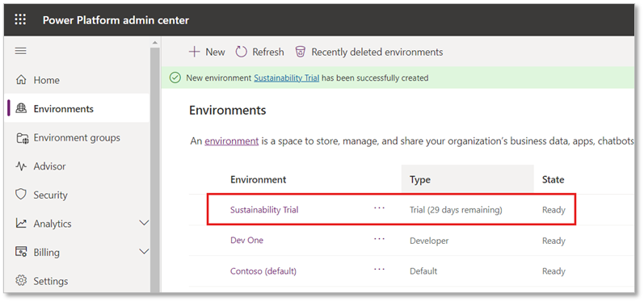644x302 pixels.
Task: Sort by Environment column header
Action: pyautogui.click(x=258, y=180)
